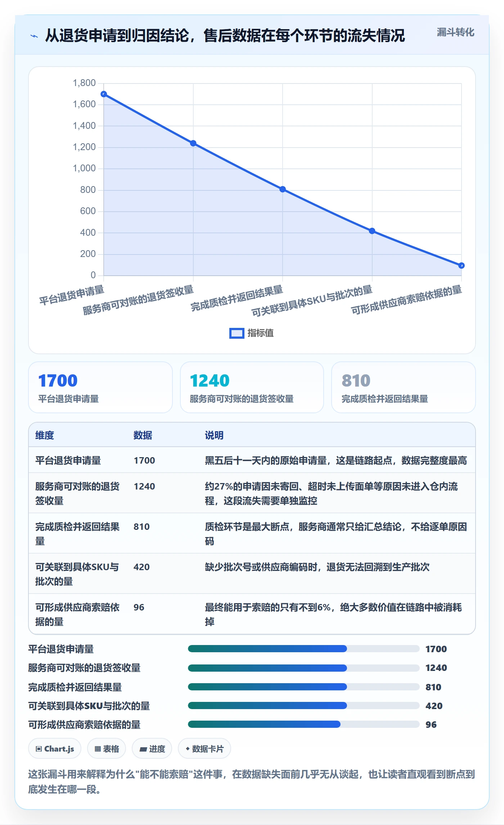
Task: Click progress bar for 可形成供应商索赔依据的量
Action: click(x=303, y=724)
